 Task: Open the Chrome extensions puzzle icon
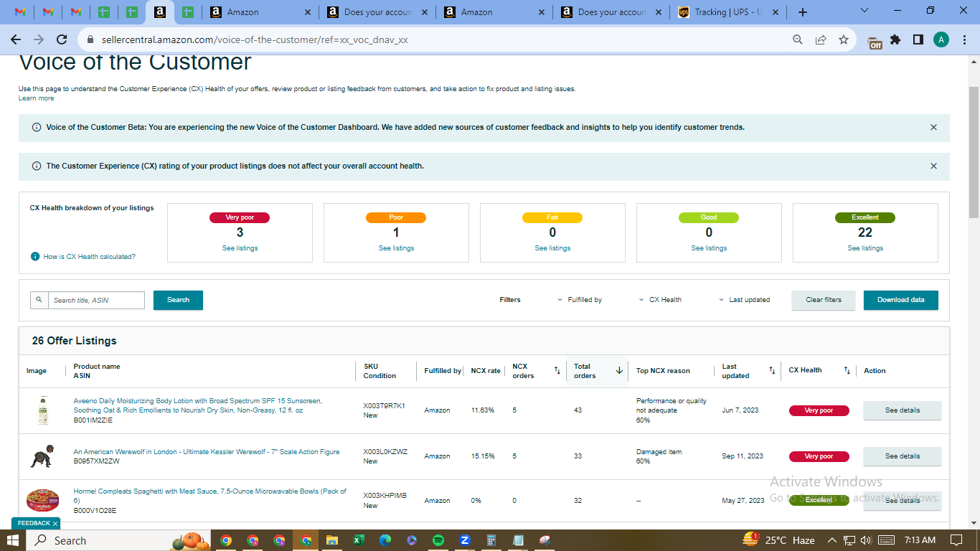(895, 39)
